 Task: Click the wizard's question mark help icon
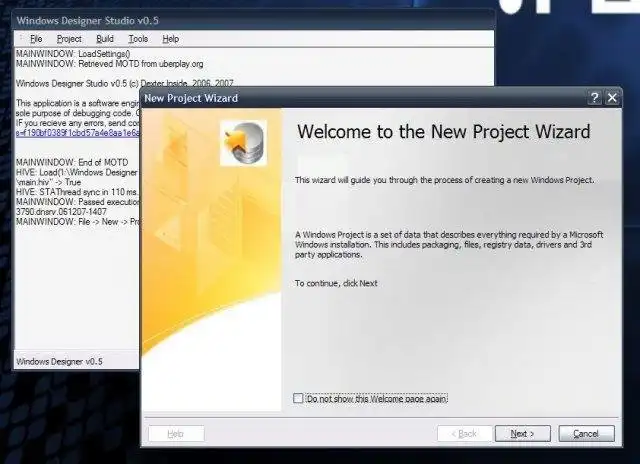point(594,98)
